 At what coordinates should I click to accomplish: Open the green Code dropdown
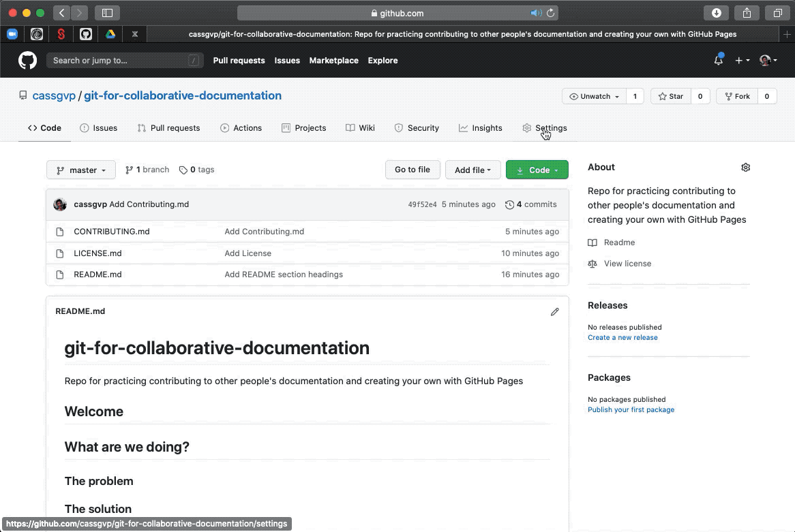[x=537, y=170]
